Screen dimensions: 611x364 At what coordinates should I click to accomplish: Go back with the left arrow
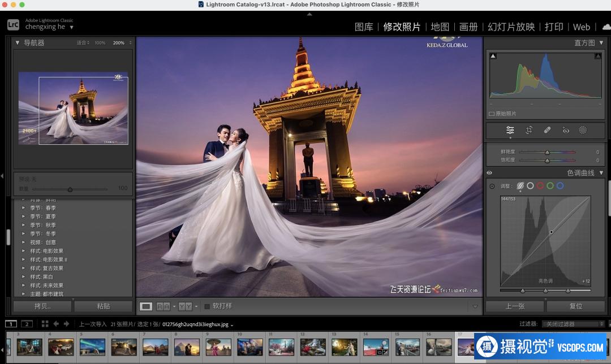[x=55, y=324]
